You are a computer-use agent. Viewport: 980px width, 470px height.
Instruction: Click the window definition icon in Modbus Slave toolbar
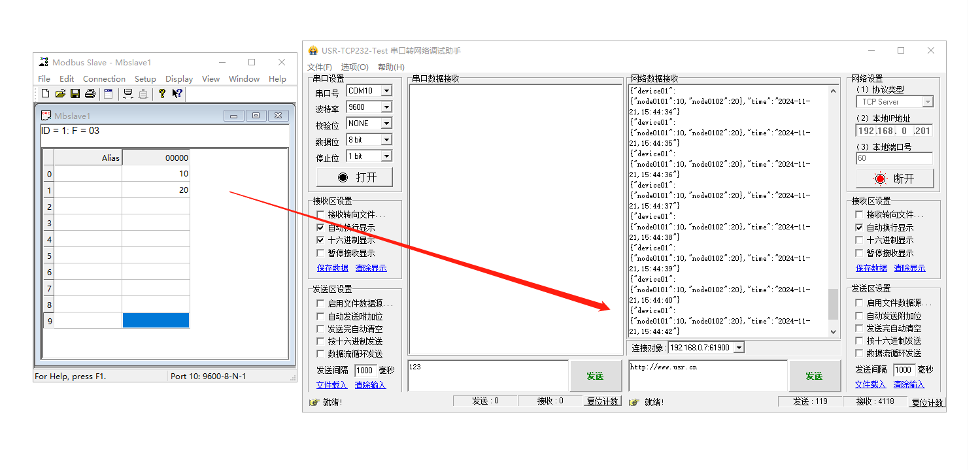pos(109,94)
